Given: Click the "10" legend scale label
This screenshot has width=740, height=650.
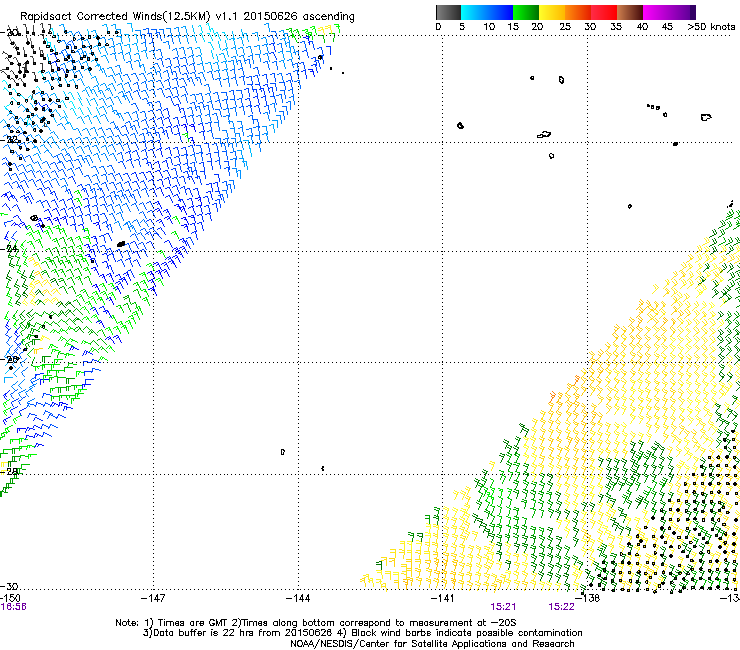Looking at the screenshot, I should point(489,27).
